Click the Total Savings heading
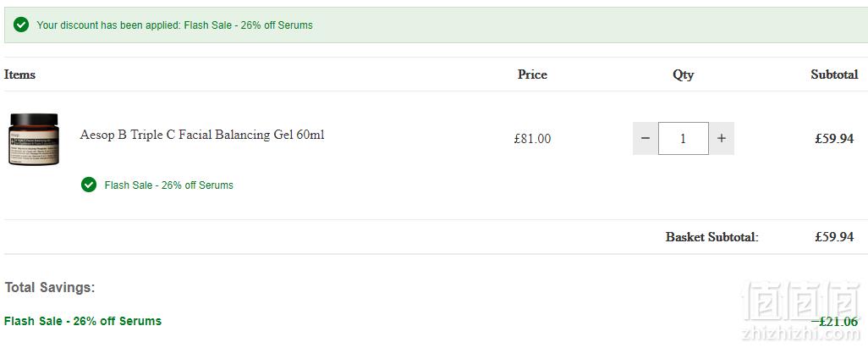 pyautogui.click(x=50, y=288)
